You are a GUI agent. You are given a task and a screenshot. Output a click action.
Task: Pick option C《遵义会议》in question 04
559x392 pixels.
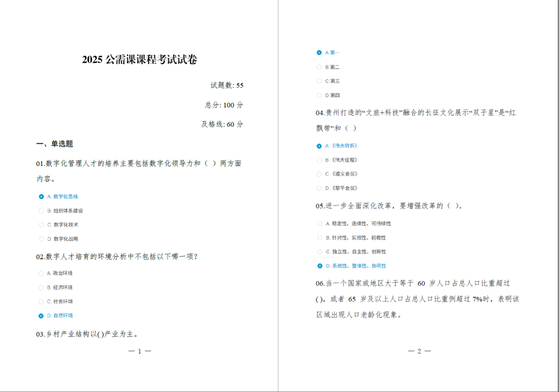(319, 174)
